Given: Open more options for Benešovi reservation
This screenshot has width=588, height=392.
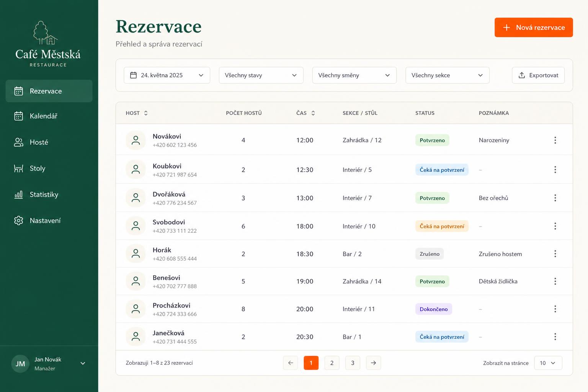Looking at the screenshot, I should pyautogui.click(x=555, y=281).
